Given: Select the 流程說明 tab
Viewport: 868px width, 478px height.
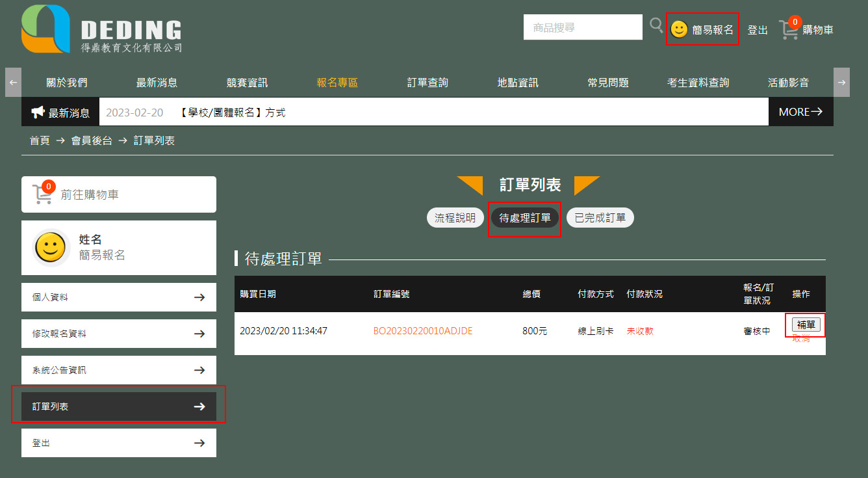Looking at the screenshot, I should pos(455,218).
